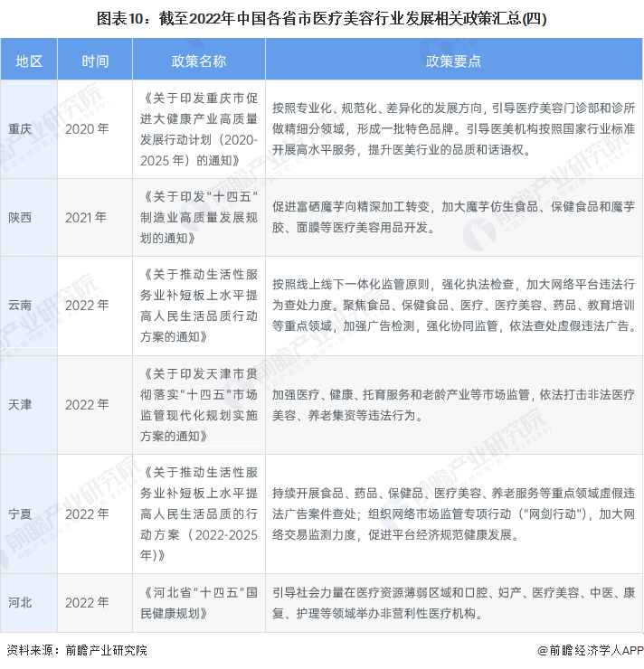
Task: Click the 天津 region cell
Action: [x=19, y=404]
